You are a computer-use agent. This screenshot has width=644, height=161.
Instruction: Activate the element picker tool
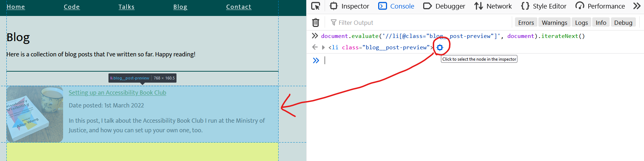coord(315,6)
